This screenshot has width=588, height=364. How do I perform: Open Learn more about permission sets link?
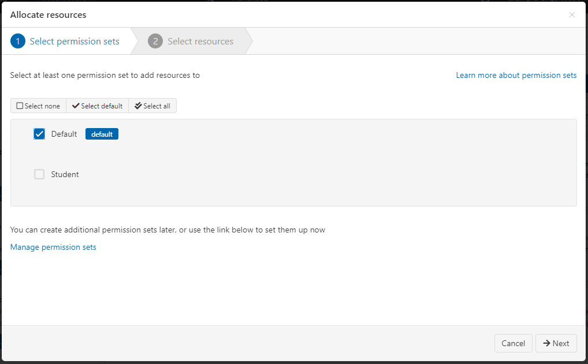coord(516,76)
